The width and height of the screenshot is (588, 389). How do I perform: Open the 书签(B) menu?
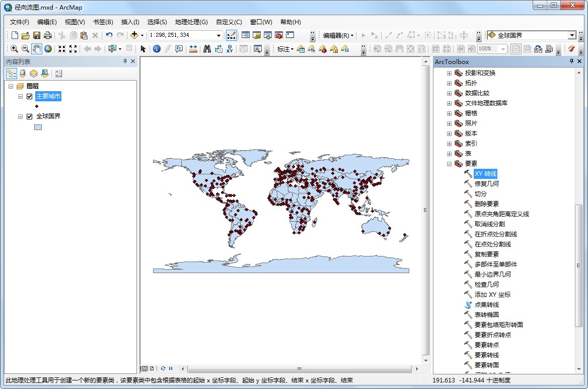pyautogui.click(x=103, y=22)
